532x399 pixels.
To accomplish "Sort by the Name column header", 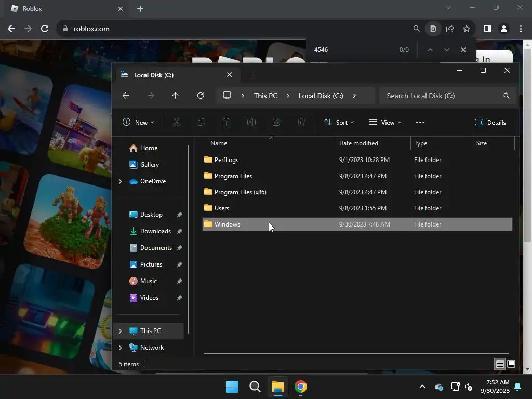I will click(269, 143).
